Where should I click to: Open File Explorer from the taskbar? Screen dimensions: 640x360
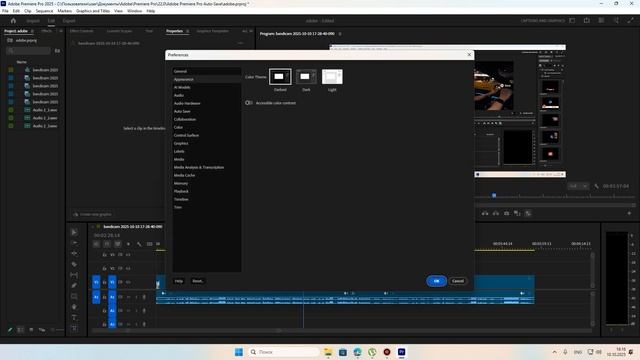tap(328, 352)
